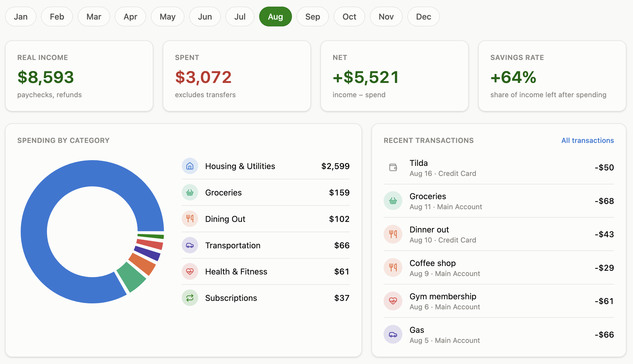Click the Transportation category label
The height and width of the screenshot is (364, 633).
point(233,245)
